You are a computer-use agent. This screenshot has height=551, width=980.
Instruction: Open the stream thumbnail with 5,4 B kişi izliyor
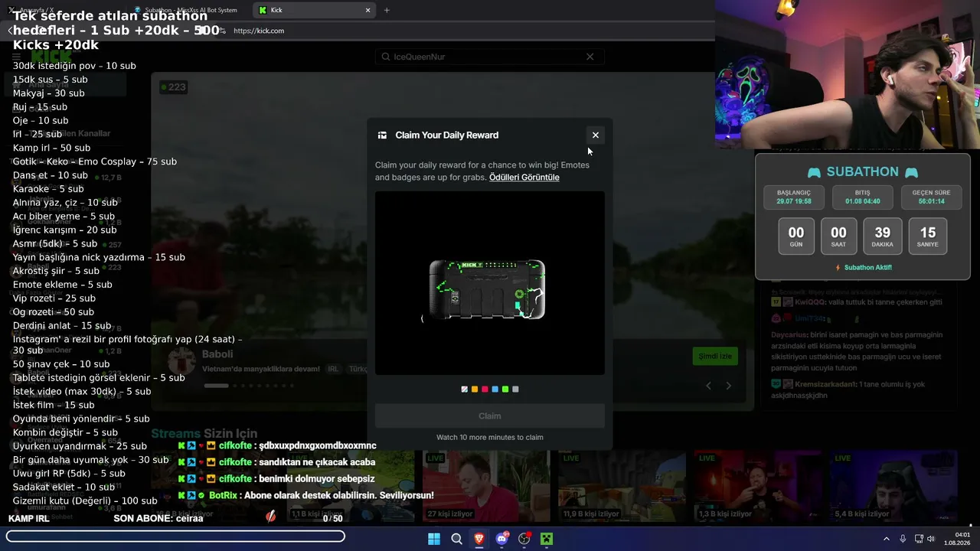tap(893, 486)
